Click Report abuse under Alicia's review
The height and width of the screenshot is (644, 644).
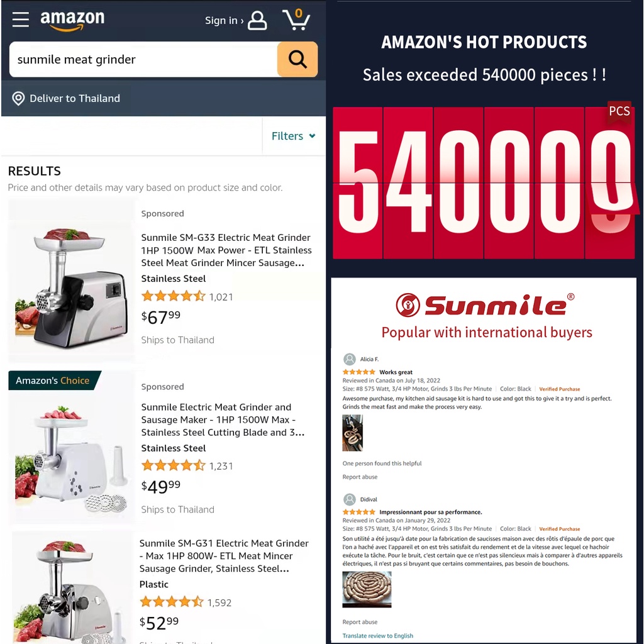[x=360, y=477]
